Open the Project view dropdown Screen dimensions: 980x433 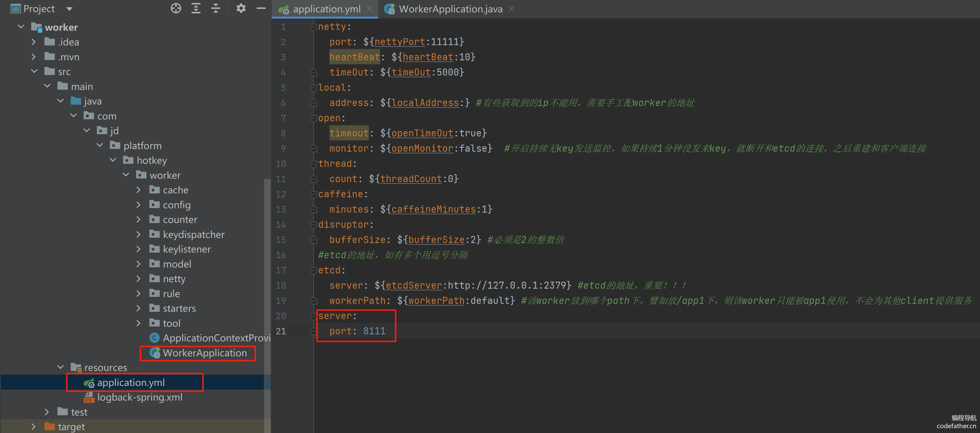point(69,9)
